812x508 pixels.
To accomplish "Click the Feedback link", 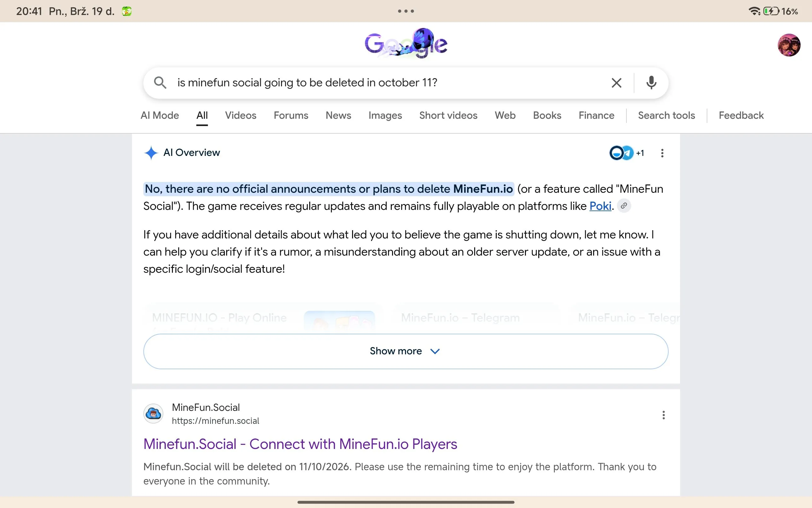I will point(741,115).
